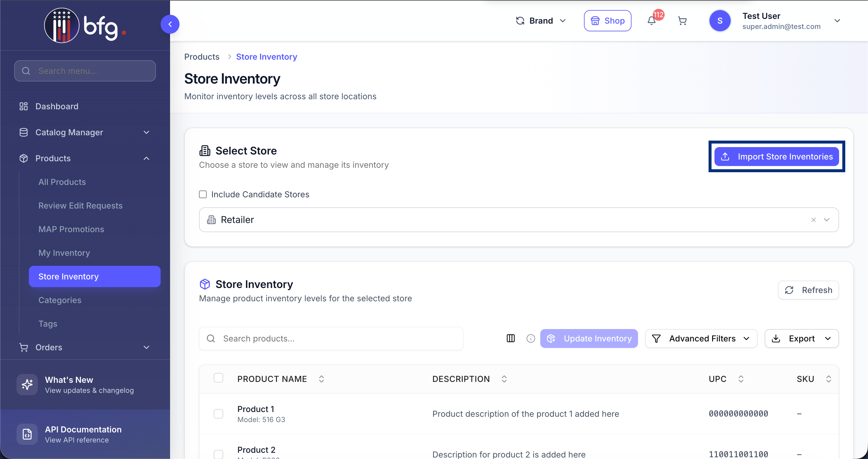Open the API Documentation file icon

pyautogui.click(x=27, y=434)
